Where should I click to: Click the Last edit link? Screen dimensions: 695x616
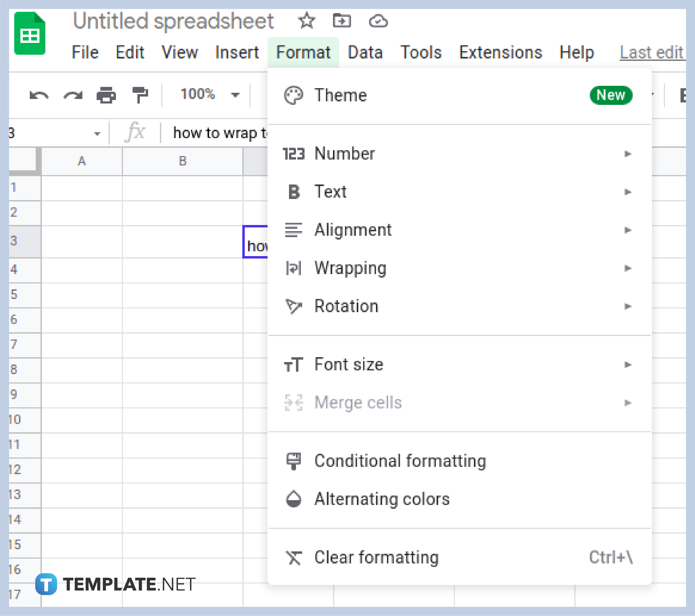click(652, 52)
